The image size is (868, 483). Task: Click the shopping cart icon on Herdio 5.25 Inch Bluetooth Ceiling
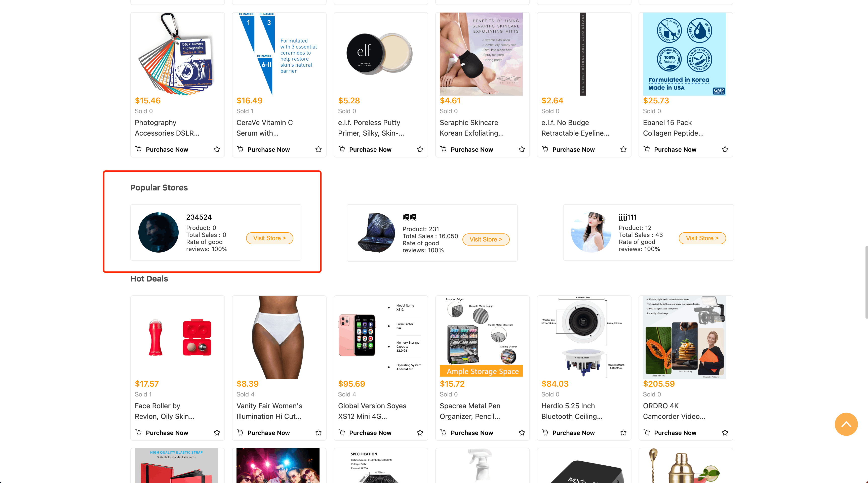click(545, 432)
